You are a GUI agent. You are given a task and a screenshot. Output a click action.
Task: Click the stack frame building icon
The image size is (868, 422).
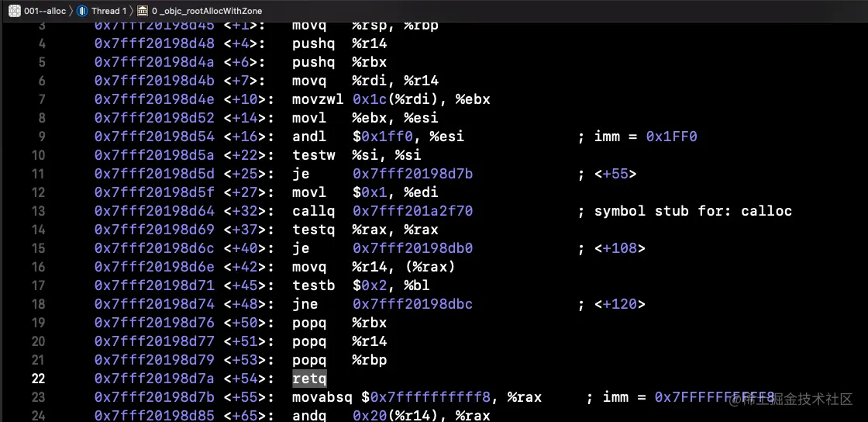tap(143, 11)
